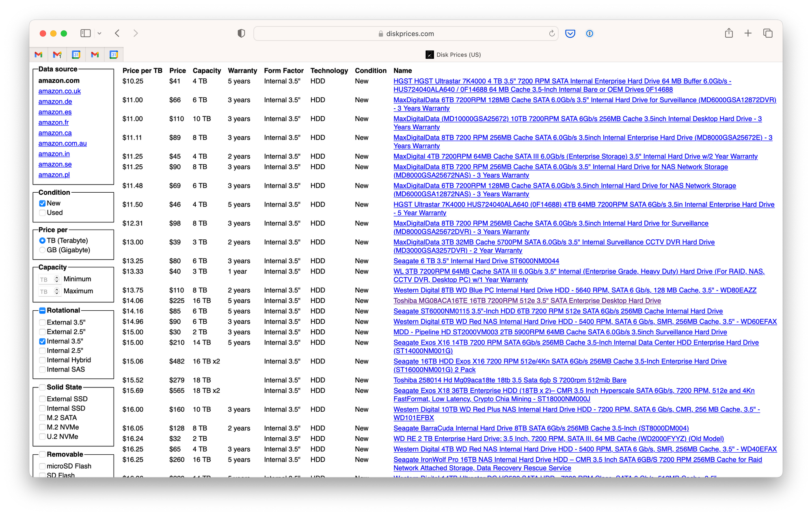The image size is (812, 516).
Task: Open the second Gmail pinned tab
Action: [57, 54]
